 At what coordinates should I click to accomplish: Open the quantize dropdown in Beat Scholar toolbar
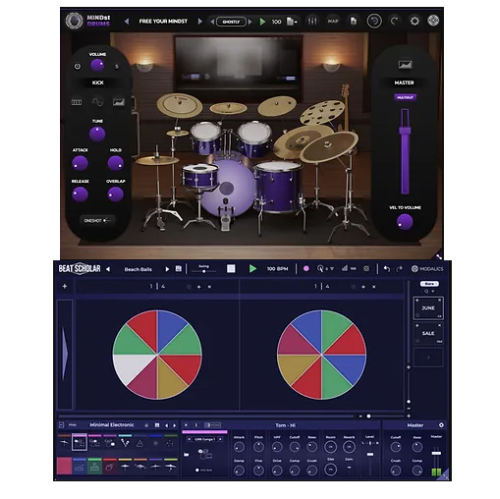(325, 269)
